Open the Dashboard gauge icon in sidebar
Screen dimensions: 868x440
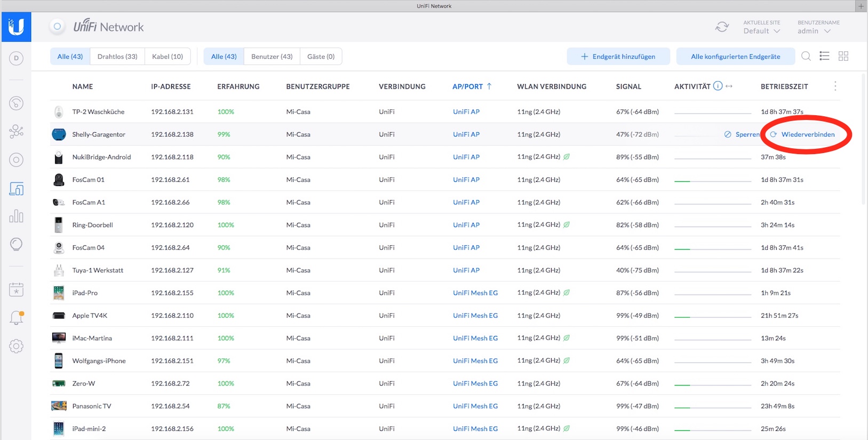tap(16, 103)
